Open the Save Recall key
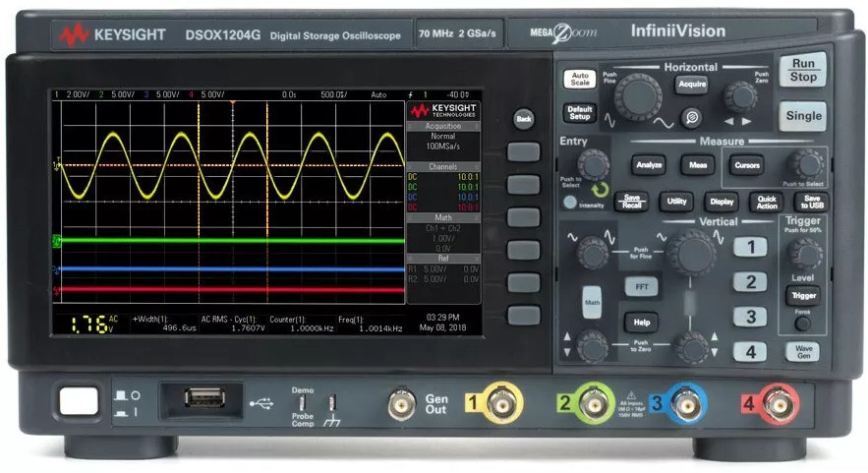The width and height of the screenshot is (868, 473). click(632, 202)
